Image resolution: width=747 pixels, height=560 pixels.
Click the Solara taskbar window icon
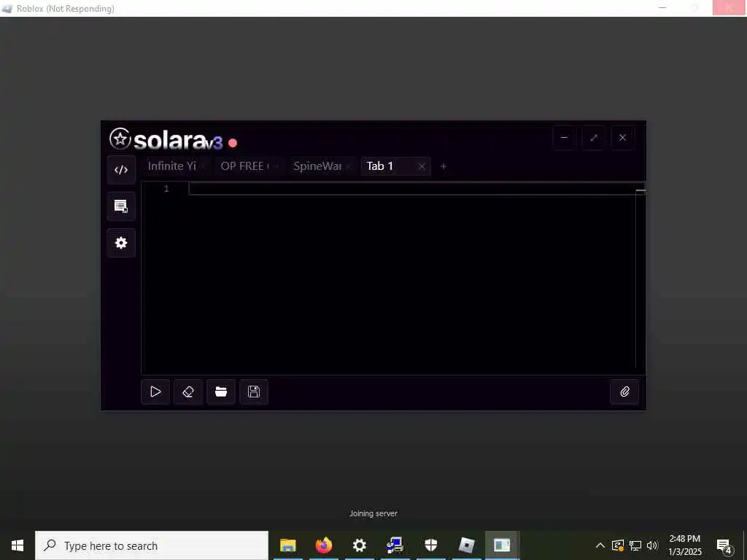tap(502, 545)
